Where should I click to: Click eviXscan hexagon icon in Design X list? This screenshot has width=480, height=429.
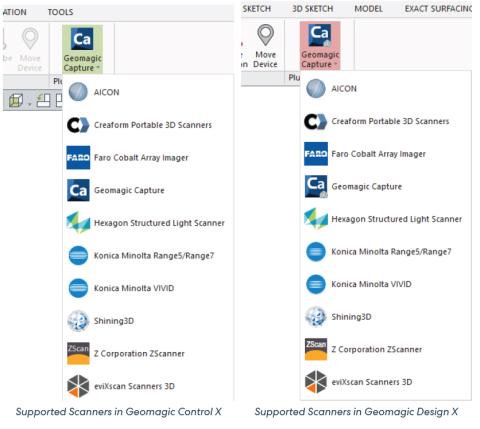pyautogui.click(x=316, y=382)
